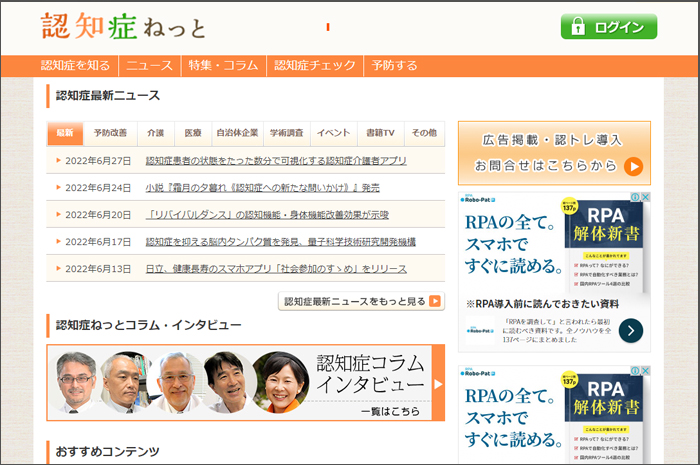Viewport: 700px width, 465px height.
Task: Select the 医療 news tab
Action: [x=193, y=133]
